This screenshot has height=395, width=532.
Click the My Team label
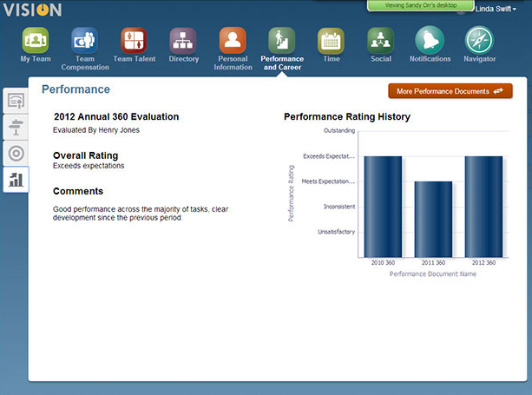coord(36,59)
